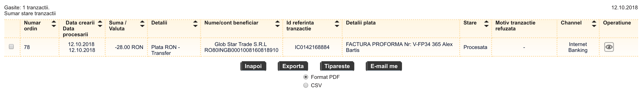Sort by Data crearii column arrows
Image resolution: width=644 pixels, height=96 pixels.
(x=100, y=24)
